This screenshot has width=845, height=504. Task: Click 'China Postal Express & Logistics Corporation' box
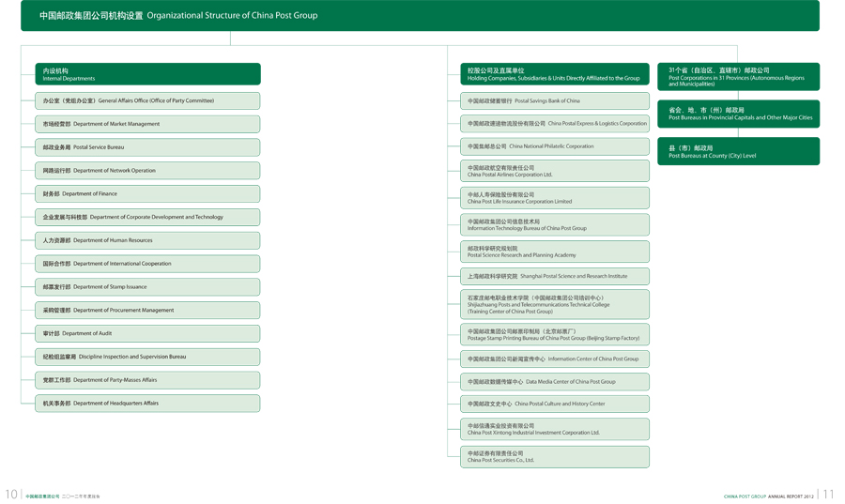point(555,123)
